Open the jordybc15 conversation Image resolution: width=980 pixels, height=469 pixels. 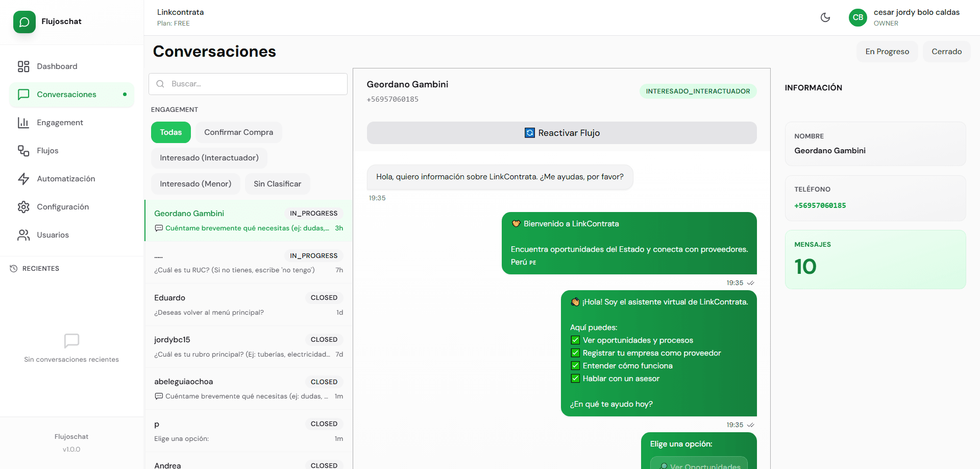pos(249,346)
